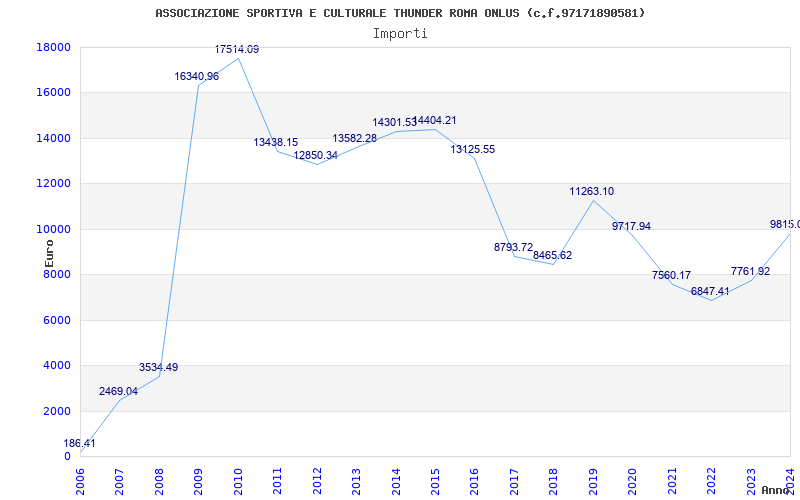Click data label 11263.10
Screen dimensions: 800x500
[592, 192]
